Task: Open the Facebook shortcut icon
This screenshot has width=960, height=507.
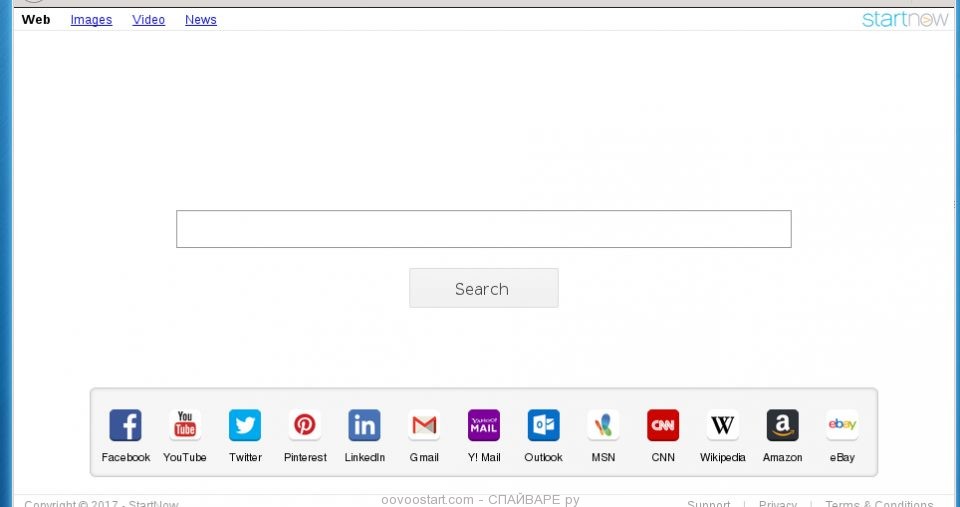Action: coord(125,426)
